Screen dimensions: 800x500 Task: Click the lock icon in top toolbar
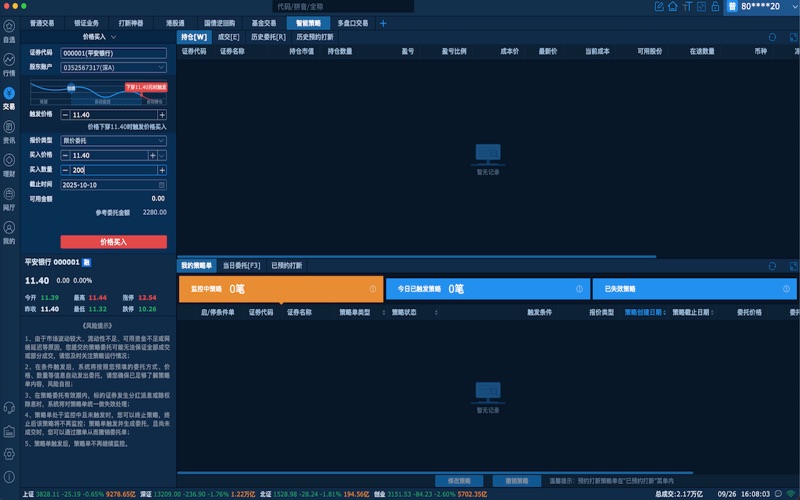715,7
